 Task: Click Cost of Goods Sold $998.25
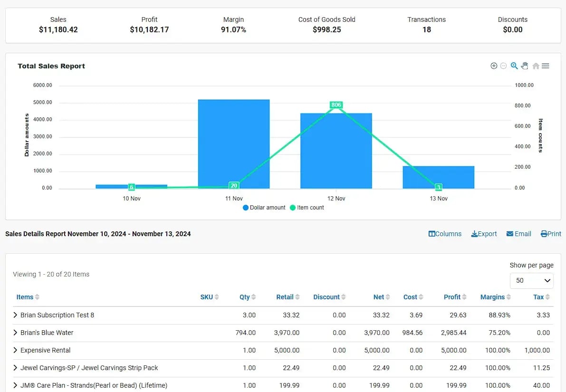326,29
